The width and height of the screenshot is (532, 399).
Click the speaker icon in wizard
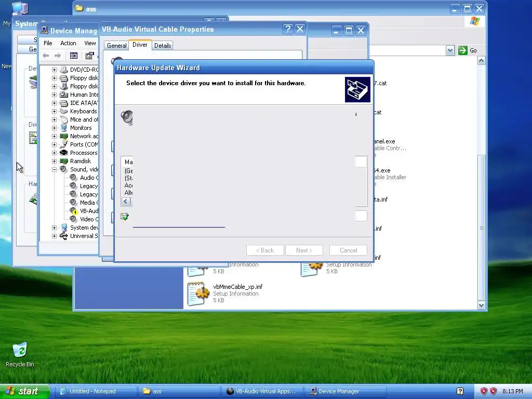127,118
